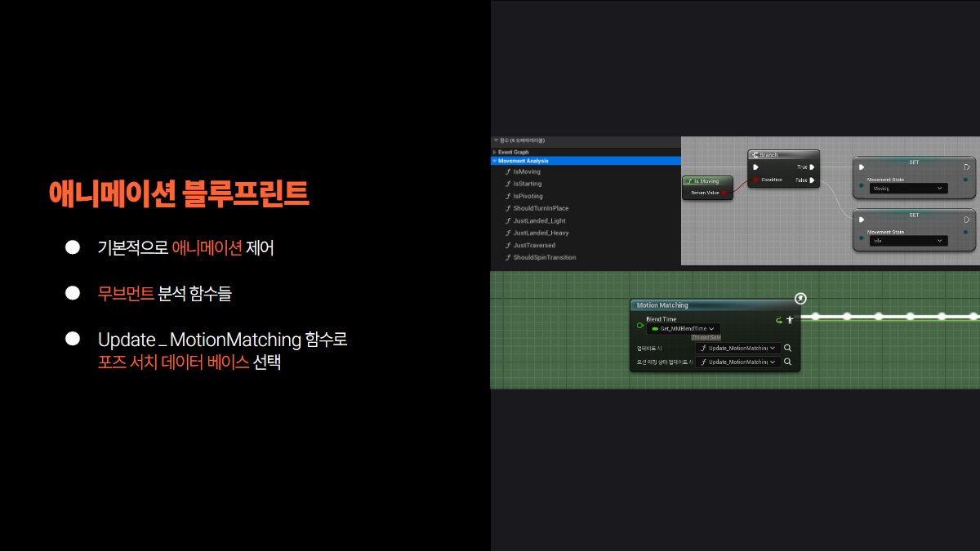Click the lightning fast-path badge on Motion Matching

pyautogui.click(x=800, y=299)
